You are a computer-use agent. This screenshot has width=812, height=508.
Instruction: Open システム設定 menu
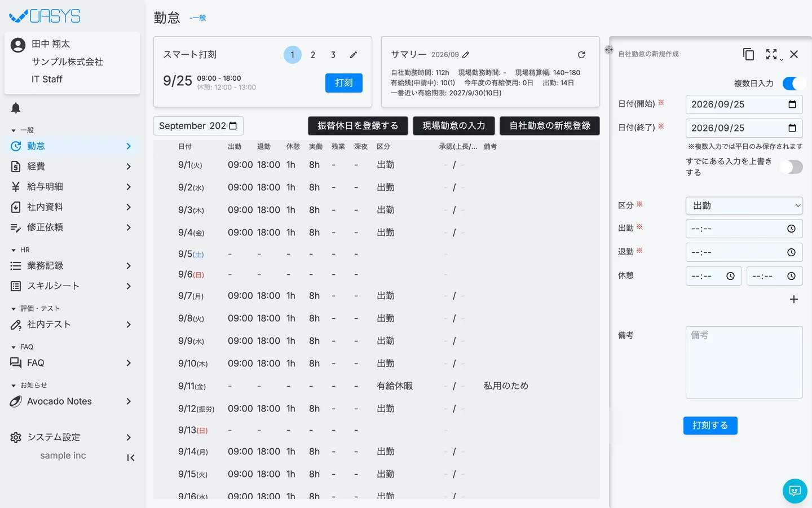coord(72,437)
